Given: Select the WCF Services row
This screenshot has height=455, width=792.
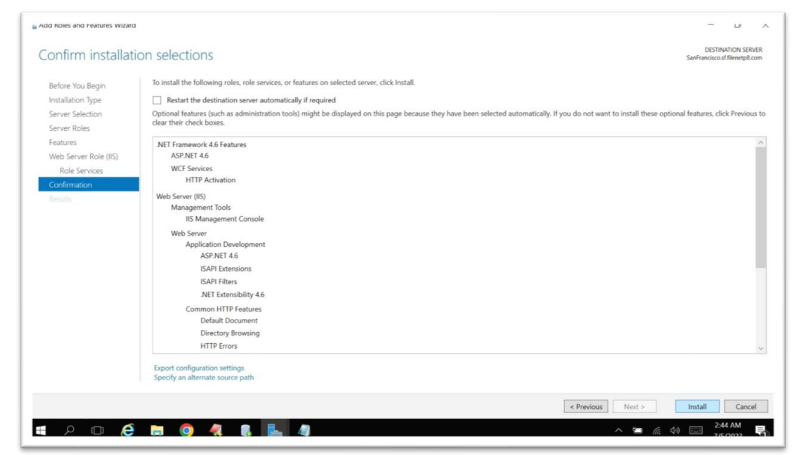Looking at the screenshot, I should point(191,169).
